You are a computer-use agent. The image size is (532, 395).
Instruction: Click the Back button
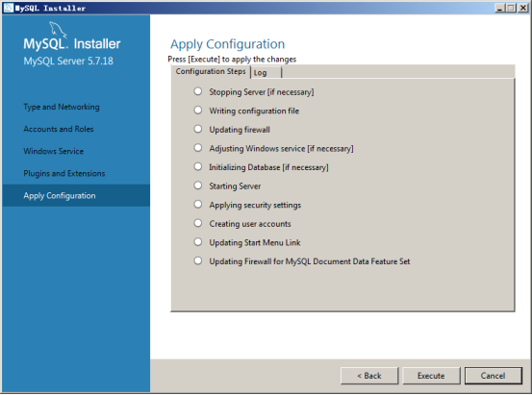click(x=369, y=376)
